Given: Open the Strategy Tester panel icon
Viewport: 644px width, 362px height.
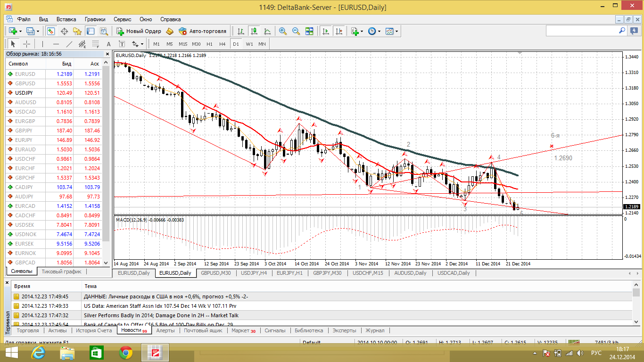Looking at the screenshot, I should (103, 31).
